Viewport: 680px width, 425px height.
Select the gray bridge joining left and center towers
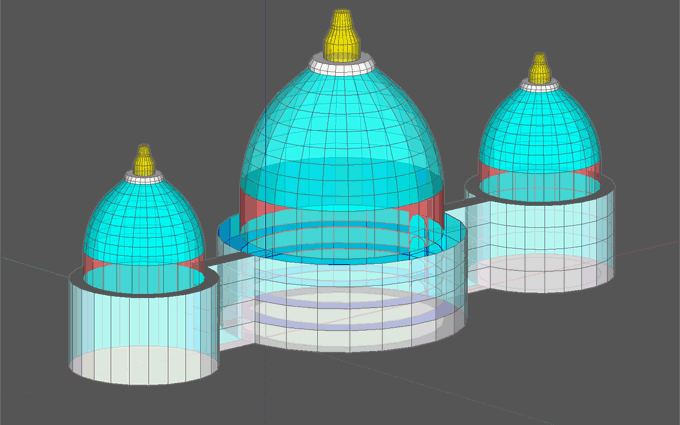(228, 262)
